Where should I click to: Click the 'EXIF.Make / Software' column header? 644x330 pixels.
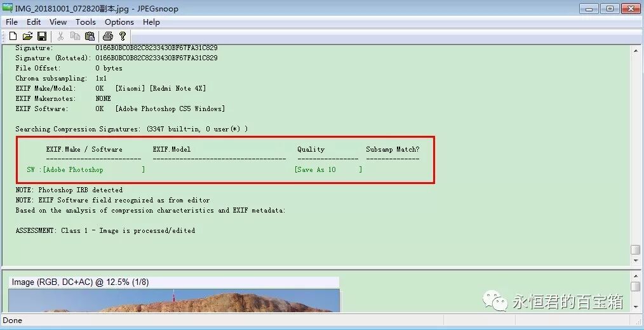click(84, 149)
